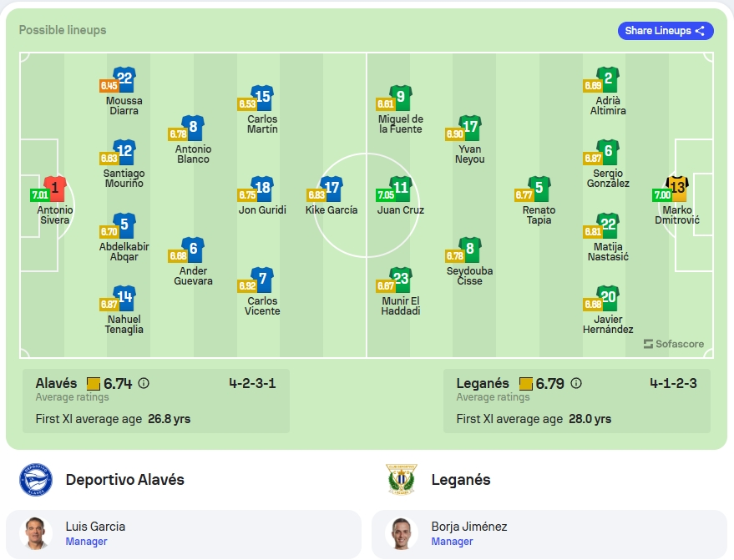734x560 pixels.
Task: Select Javier Hernández's number 20 jersey
Action: (x=608, y=298)
